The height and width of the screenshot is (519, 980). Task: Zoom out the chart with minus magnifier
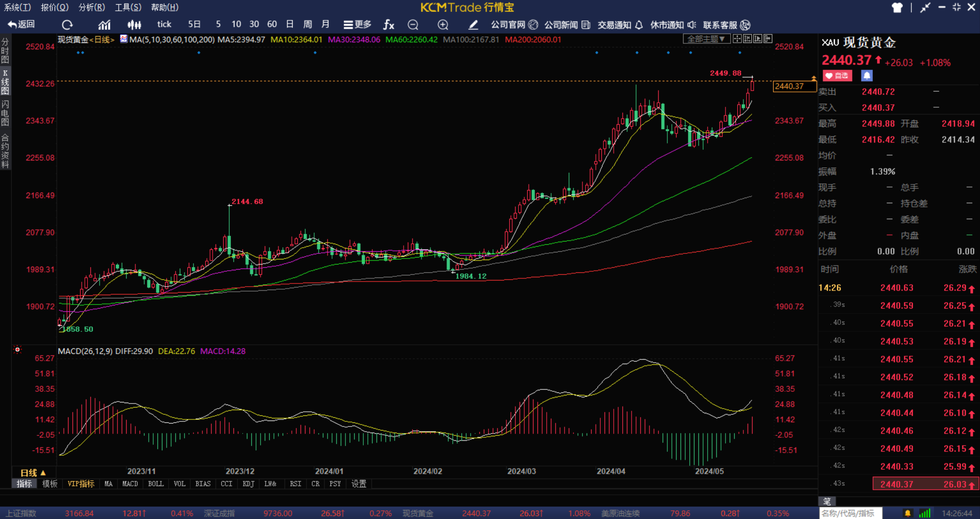[413, 25]
